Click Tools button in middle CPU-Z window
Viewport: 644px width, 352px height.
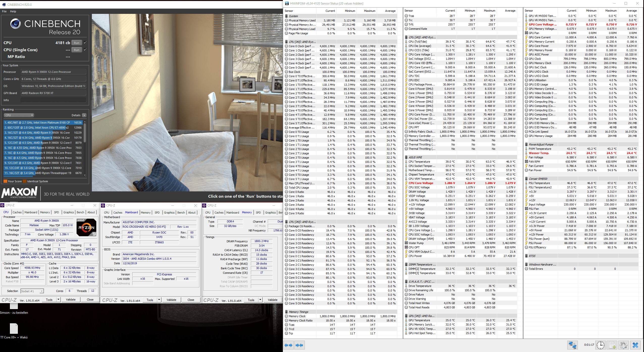point(150,300)
